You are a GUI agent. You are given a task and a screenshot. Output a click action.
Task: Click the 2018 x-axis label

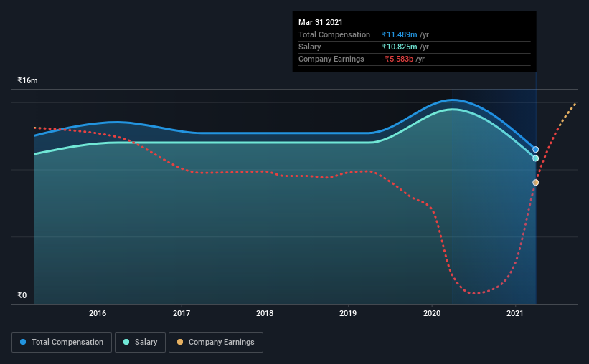coord(265,313)
